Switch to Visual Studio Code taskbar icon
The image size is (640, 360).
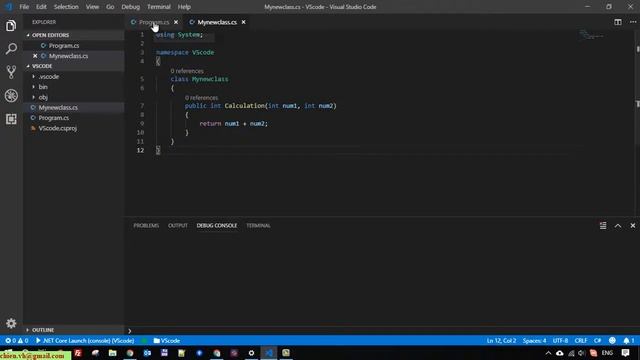(x=269, y=353)
